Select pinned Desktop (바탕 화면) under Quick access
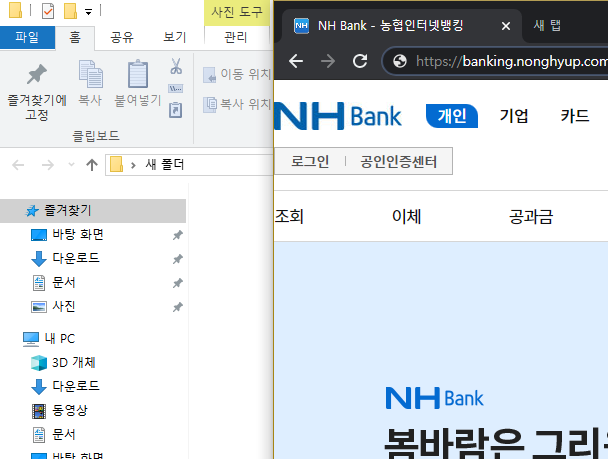 78,235
